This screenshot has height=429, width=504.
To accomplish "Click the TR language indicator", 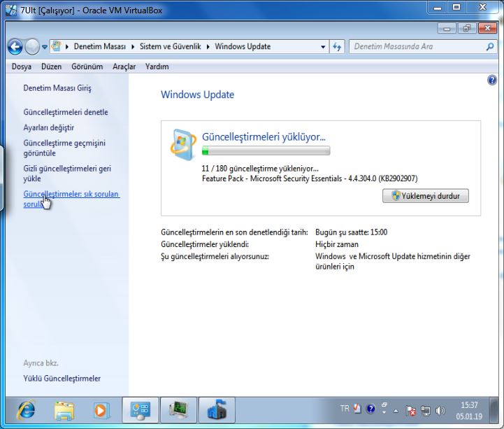I will tap(345, 409).
